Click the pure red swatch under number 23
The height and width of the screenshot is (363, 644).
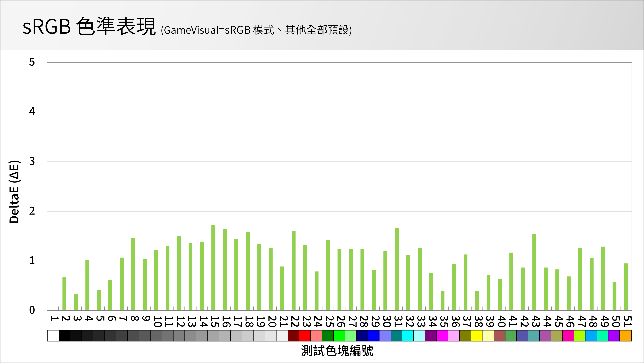coord(305,336)
